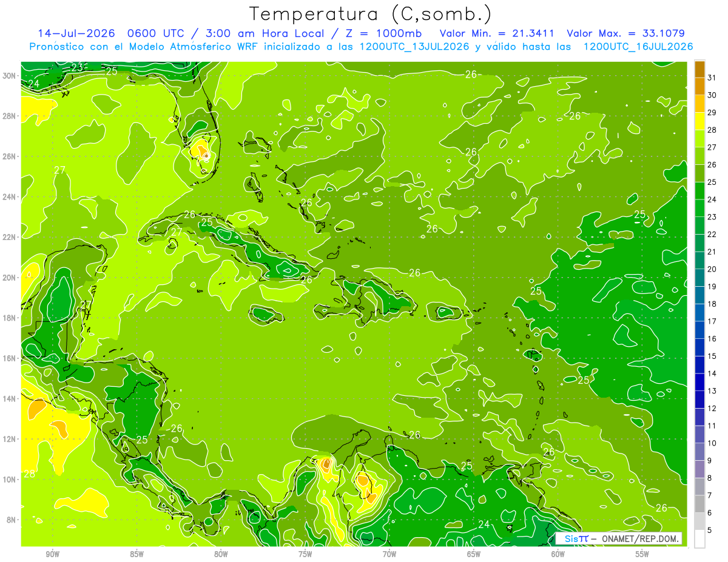The height and width of the screenshot is (562, 728).
Task: Click the SisTT logo in map corner
Action: 576,538
